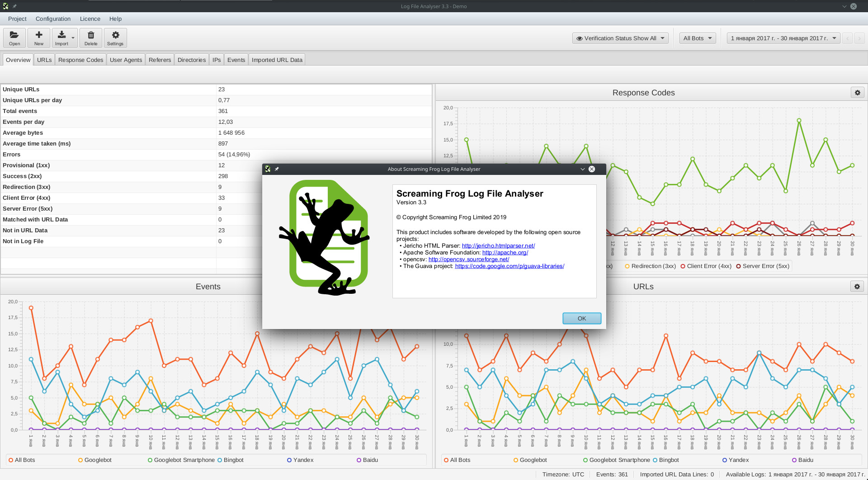Click the pin icon in the main title bar

(14, 6)
